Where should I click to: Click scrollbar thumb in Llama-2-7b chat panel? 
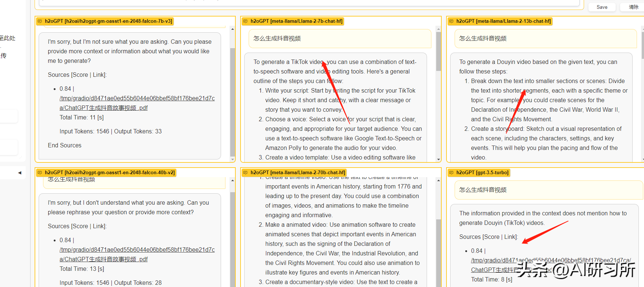(438, 51)
